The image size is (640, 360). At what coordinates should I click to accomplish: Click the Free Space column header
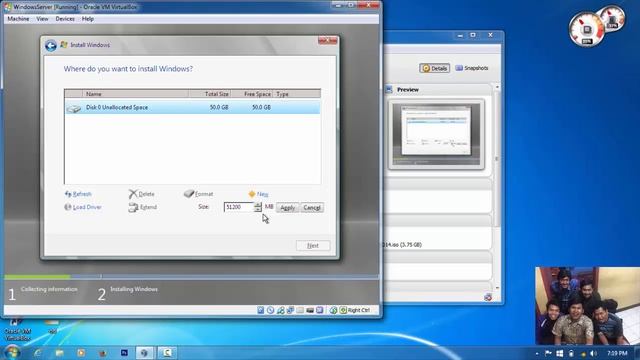click(252, 94)
